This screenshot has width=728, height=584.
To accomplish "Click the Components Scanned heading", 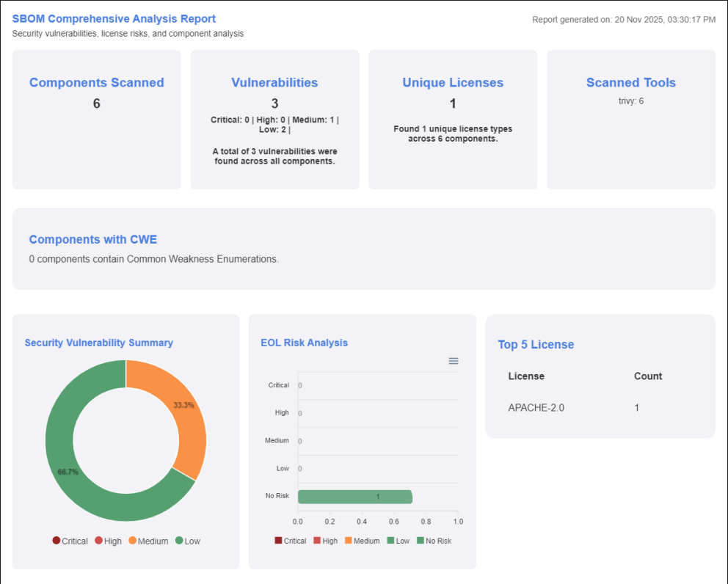I will point(96,83).
